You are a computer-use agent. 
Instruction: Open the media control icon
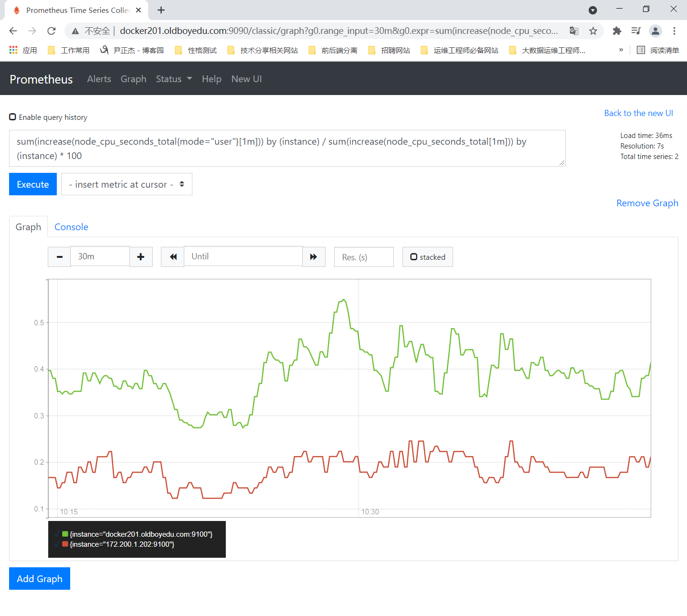point(636,31)
